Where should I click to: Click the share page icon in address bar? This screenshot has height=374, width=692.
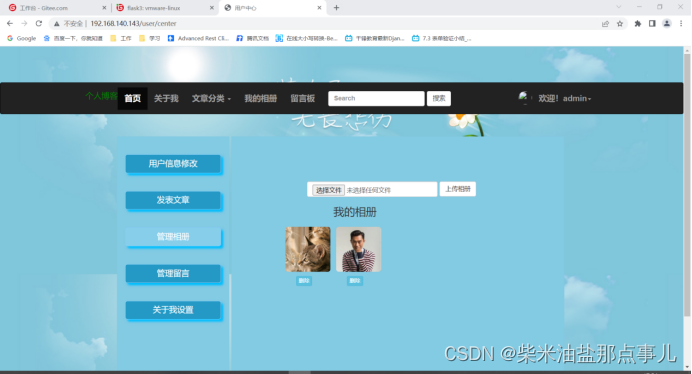(605, 24)
